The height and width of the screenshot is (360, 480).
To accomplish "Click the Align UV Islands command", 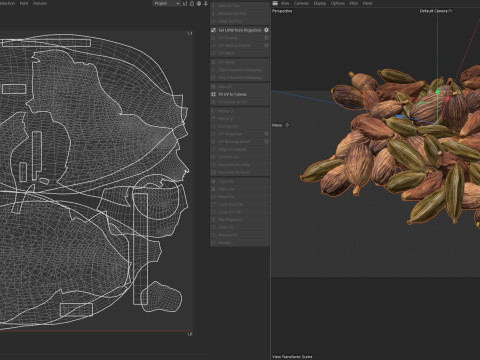I will [x=232, y=149].
